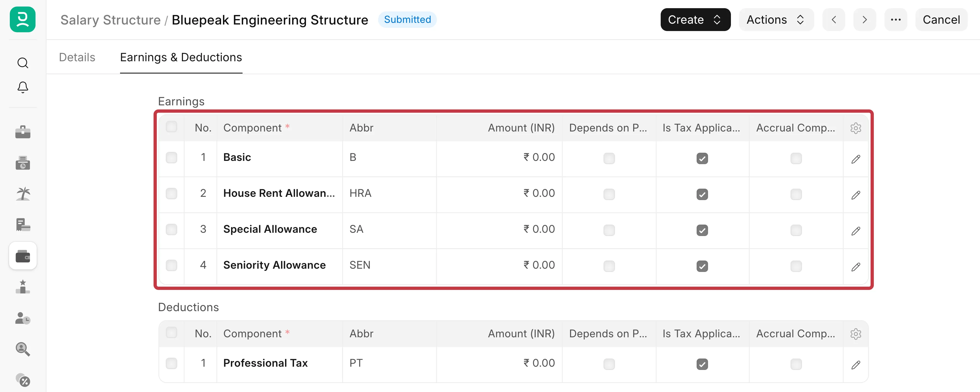
Task: Open Deductions table column settings gear
Action: pos(856,334)
